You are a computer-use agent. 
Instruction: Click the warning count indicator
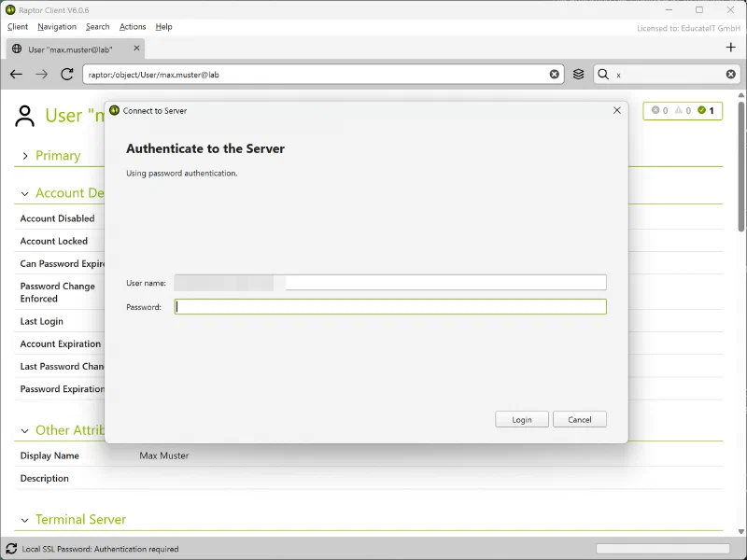click(x=683, y=110)
